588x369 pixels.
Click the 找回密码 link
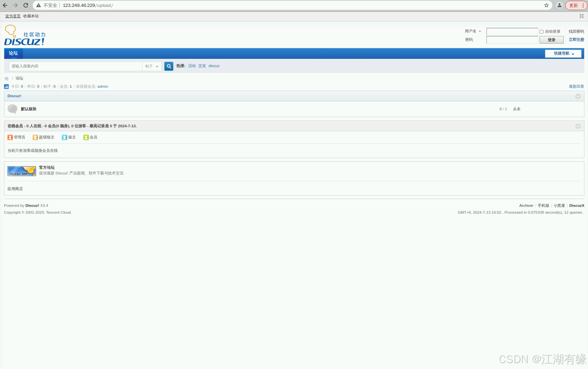[x=576, y=31]
